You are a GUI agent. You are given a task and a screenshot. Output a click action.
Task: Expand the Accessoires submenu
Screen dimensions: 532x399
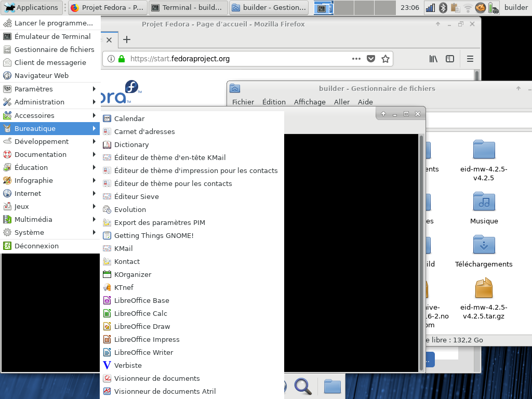tap(50, 115)
